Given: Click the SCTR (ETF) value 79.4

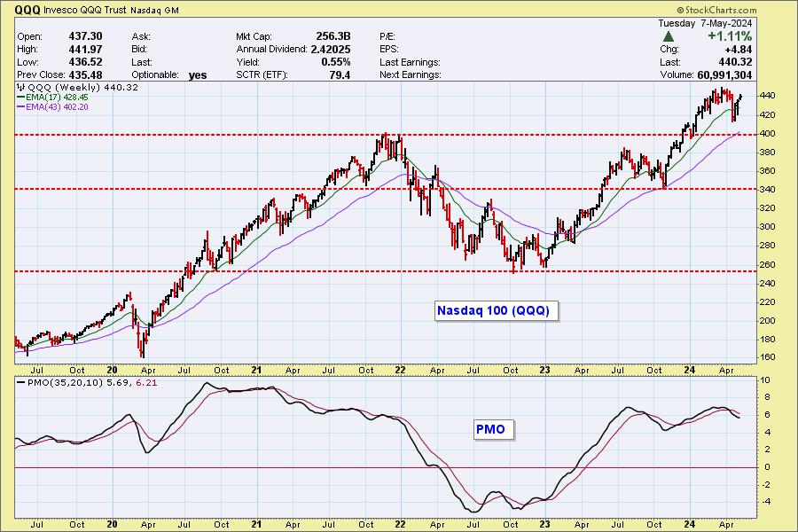Looking at the screenshot, I should click(x=340, y=74).
